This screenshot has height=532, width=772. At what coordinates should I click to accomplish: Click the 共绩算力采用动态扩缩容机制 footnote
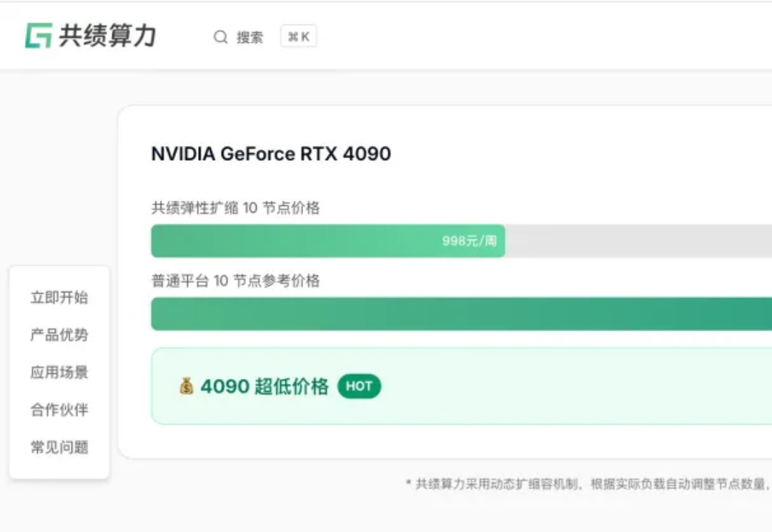coord(589,483)
